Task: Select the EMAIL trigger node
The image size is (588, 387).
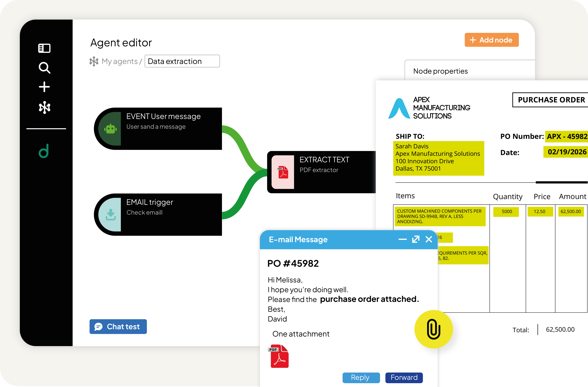Action: click(158, 214)
